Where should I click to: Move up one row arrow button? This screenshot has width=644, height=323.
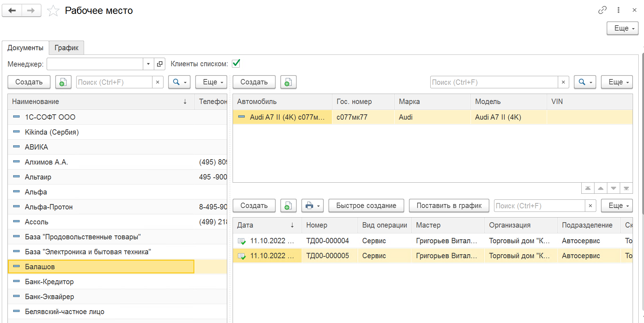pos(601,188)
